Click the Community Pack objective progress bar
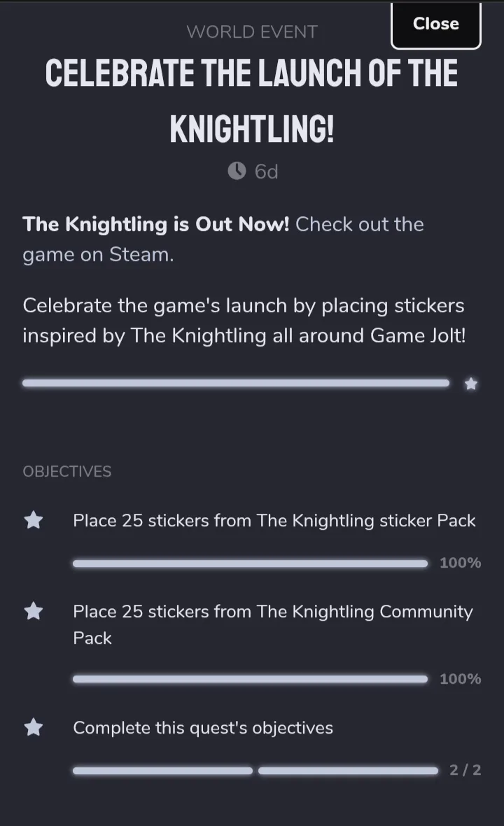Image resolution: width=504 pixels, height=826 pixels. pos(250,679)
